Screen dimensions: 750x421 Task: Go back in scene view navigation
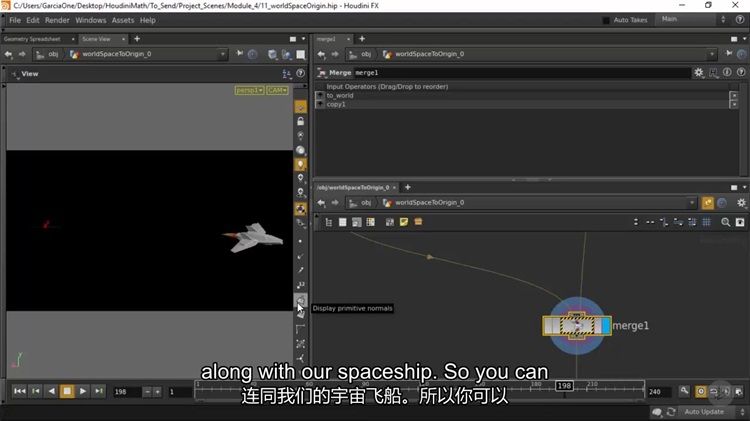[x=8, y=54]
